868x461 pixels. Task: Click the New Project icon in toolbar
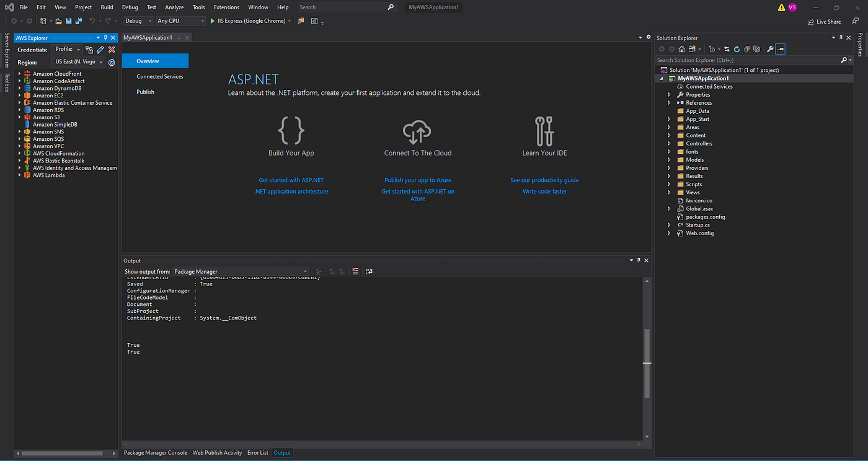43,21
